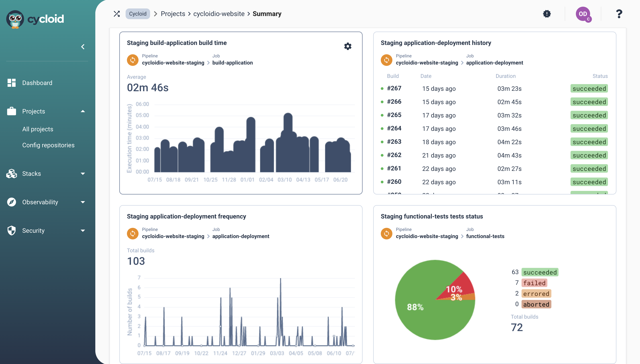Click the Security shield icon
Viewport: 640px width, 364px height.
click(x=12, y=231)
